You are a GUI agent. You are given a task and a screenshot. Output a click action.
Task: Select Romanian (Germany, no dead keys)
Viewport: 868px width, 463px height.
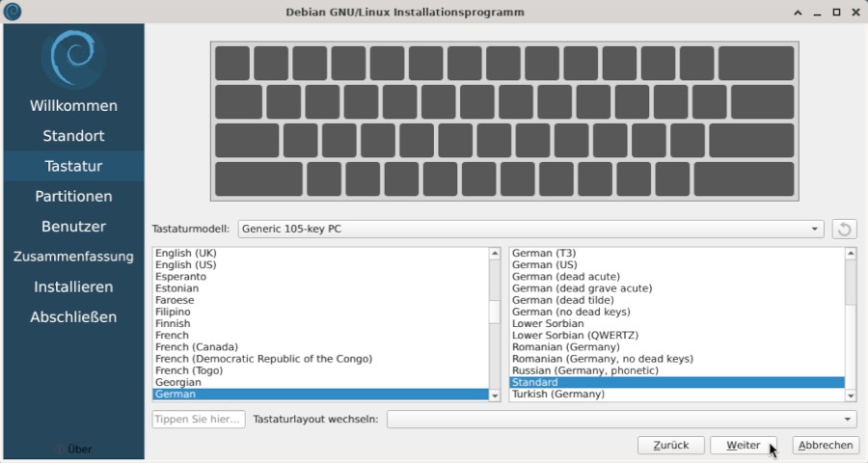point(677,359)
